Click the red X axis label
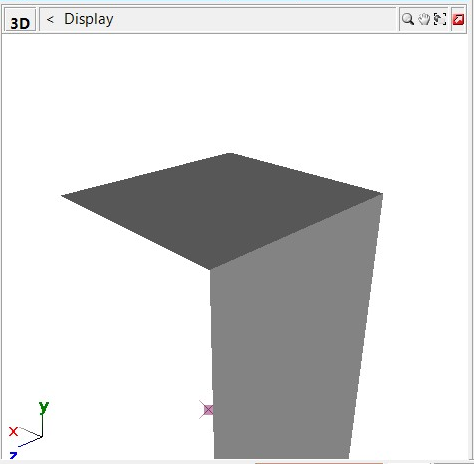This screenshot has width=474, height=464. click(x=13, y=431)
